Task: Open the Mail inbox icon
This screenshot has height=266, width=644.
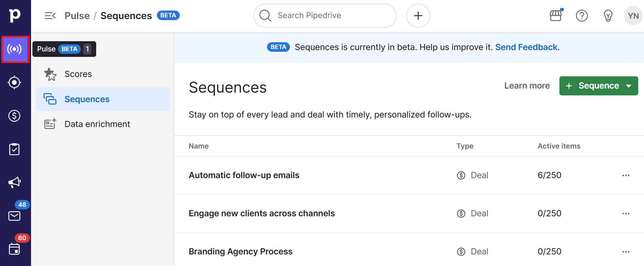Action: coord(14,216)
